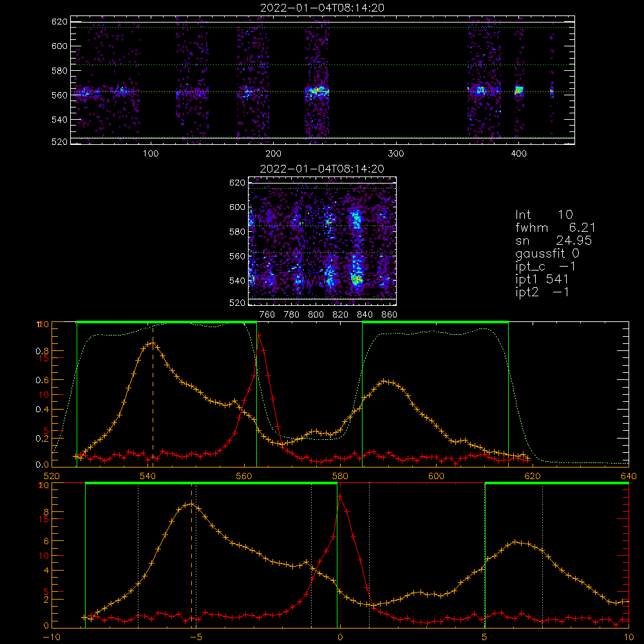644x644 pixels.
Task: Click the red peak at 0 in bottom plot
Action: pos(340,497)
